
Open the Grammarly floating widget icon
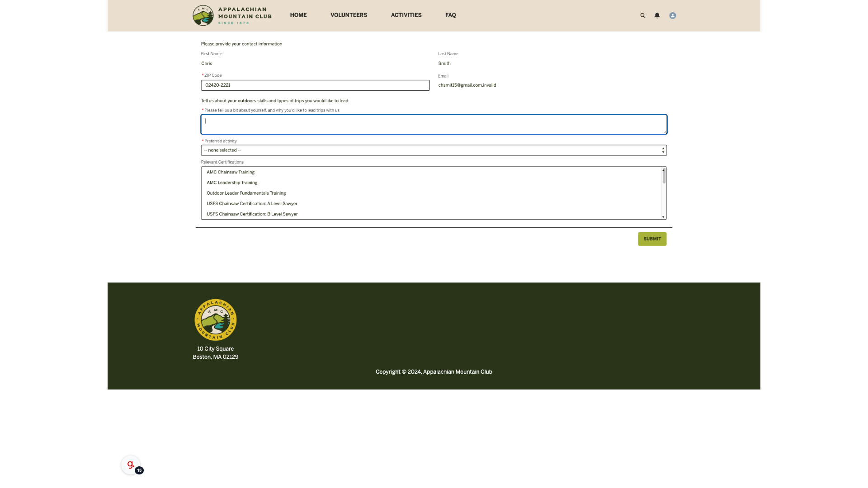(130, 464)
